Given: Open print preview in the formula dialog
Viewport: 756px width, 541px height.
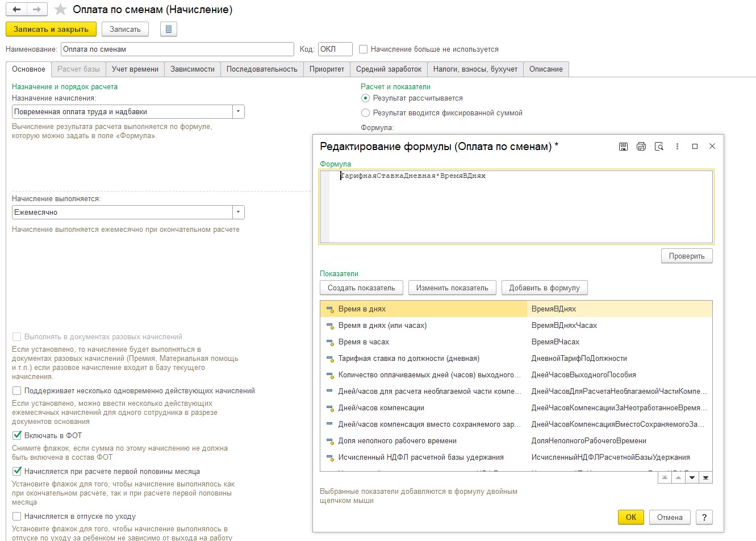Looking at the screenshot, I should pyautogui.click(x=659, y=147).
